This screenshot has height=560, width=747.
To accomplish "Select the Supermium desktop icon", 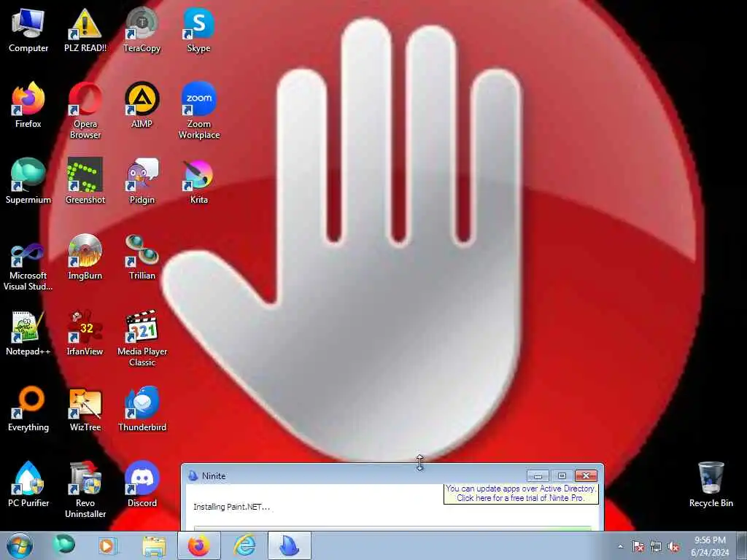I will tap(28, 182).
